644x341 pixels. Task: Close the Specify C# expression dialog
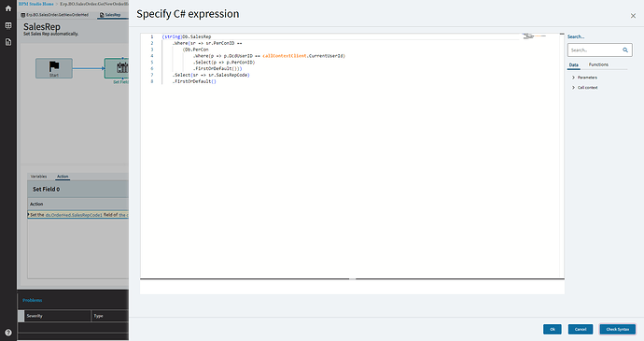coord(633,16)
